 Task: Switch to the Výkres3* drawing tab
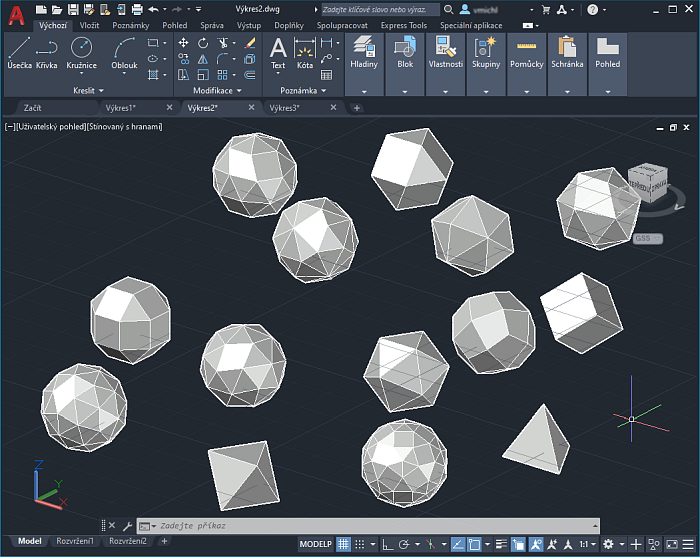[x=285, y=107]
